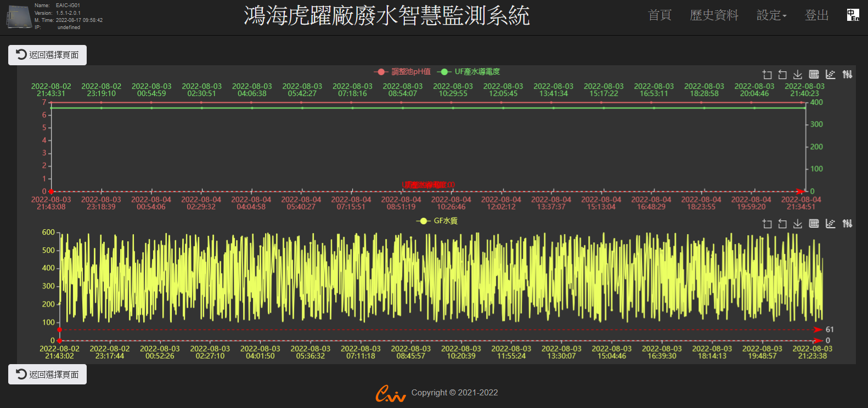The height and width of the screenshot is (408, 868).
Task: Go to 首頁 in the navigation bar
Action: coord(660,15)
